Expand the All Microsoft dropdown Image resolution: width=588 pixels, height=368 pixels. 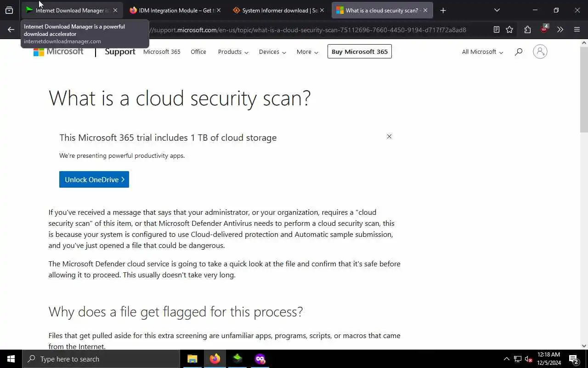coord(482,52)
